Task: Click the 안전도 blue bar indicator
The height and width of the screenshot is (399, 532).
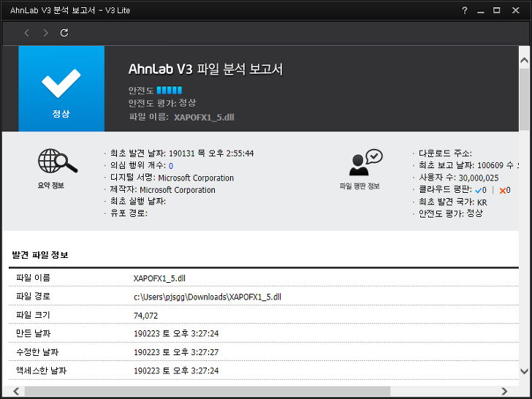Action: tap(170, 91)
